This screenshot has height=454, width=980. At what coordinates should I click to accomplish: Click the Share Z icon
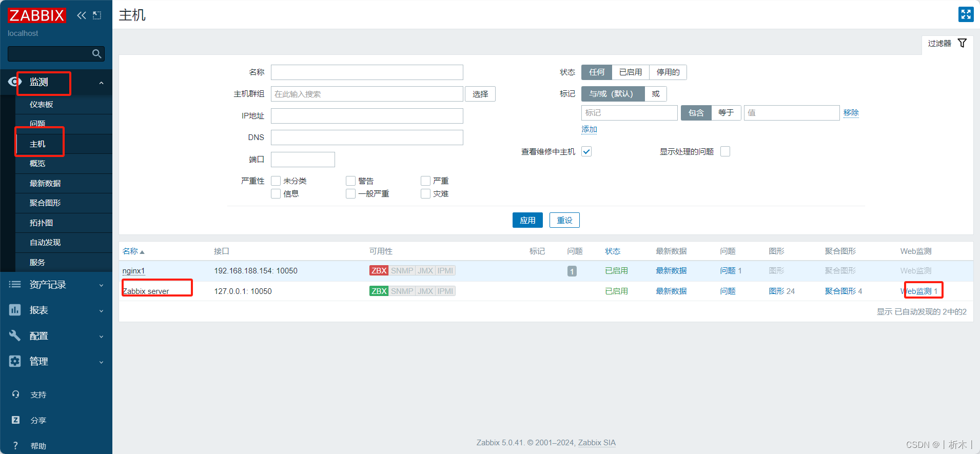point(15,420)
